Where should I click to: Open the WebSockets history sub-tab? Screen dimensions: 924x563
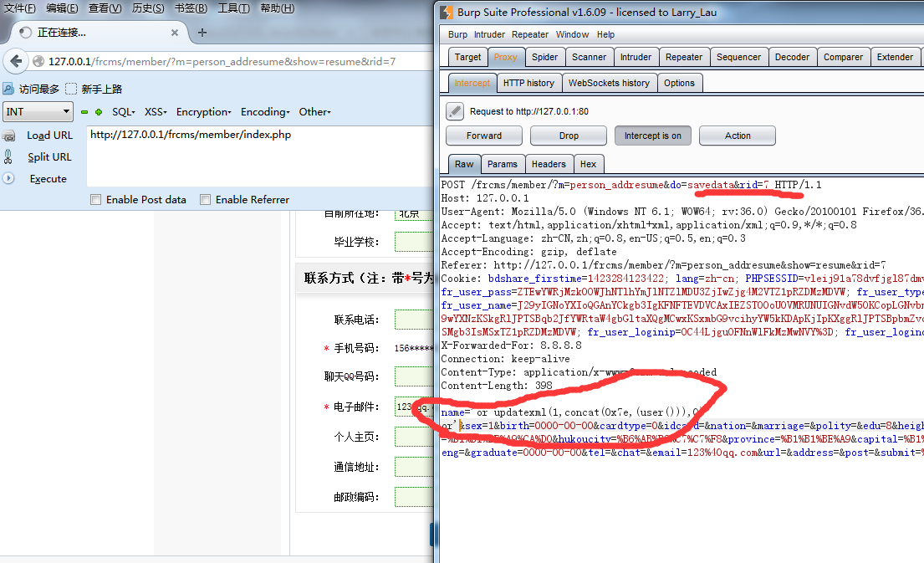[609, 83]
